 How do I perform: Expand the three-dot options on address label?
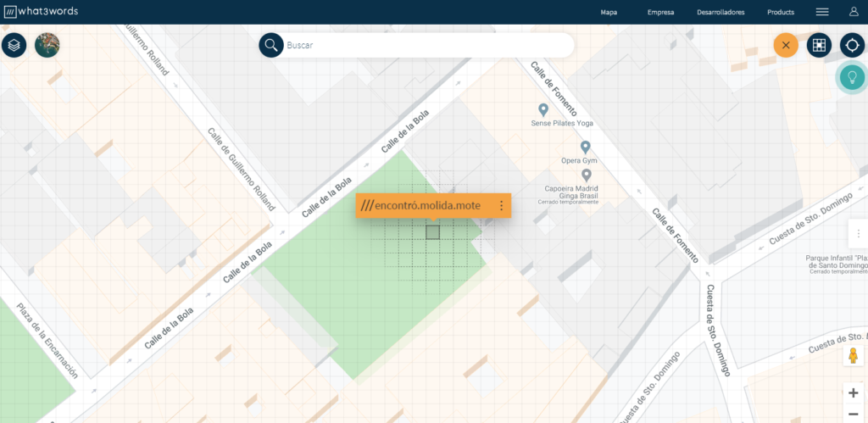(x=501, y=205)
